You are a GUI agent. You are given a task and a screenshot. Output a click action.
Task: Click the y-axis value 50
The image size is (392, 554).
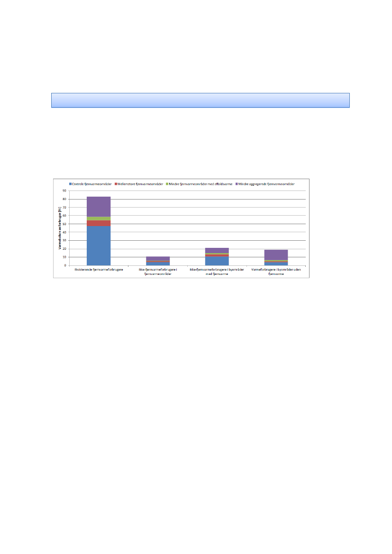(x=64, y=224)
